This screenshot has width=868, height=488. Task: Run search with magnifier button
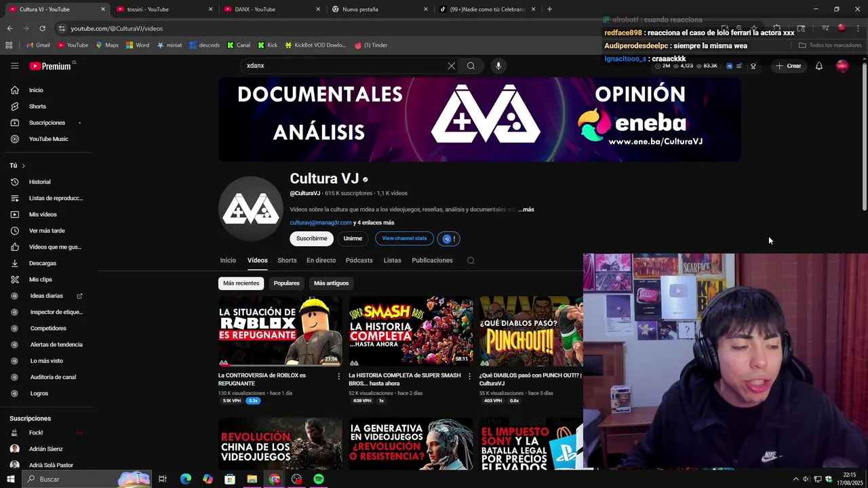point(471,66)
